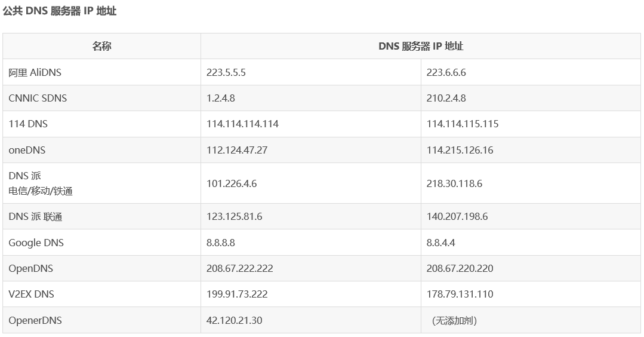Click the (无添加剂) cell

(x=531, y=320)
